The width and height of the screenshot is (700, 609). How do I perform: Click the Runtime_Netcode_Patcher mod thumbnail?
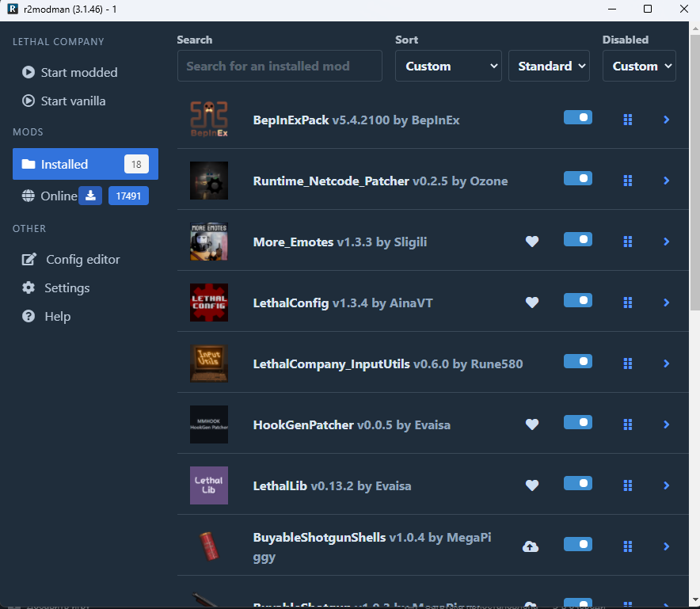coord(209,181)
